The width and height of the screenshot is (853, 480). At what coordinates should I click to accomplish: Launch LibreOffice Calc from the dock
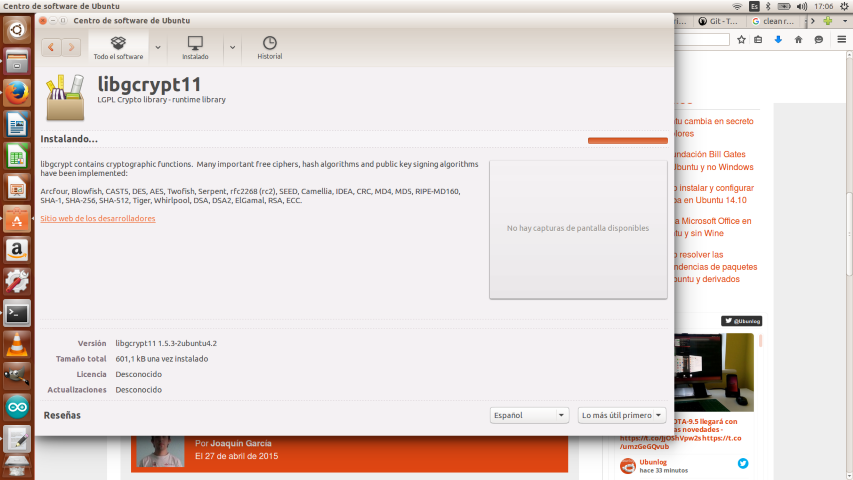point(17,156)
